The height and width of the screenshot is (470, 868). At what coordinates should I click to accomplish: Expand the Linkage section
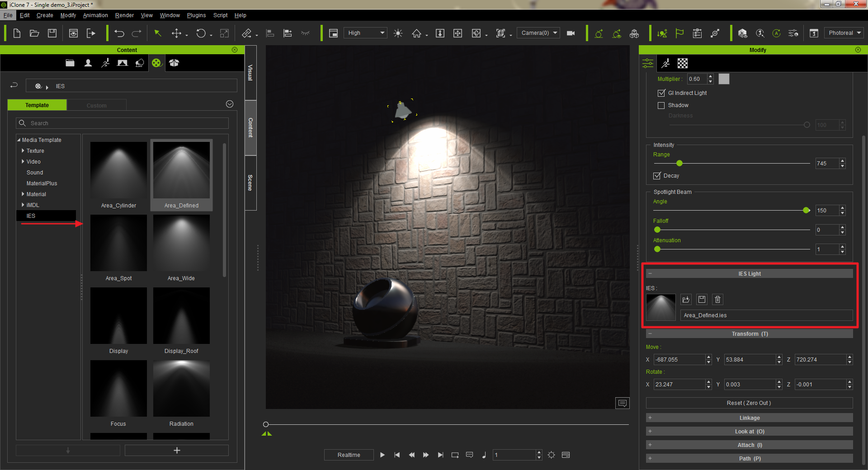click(749, 418)
